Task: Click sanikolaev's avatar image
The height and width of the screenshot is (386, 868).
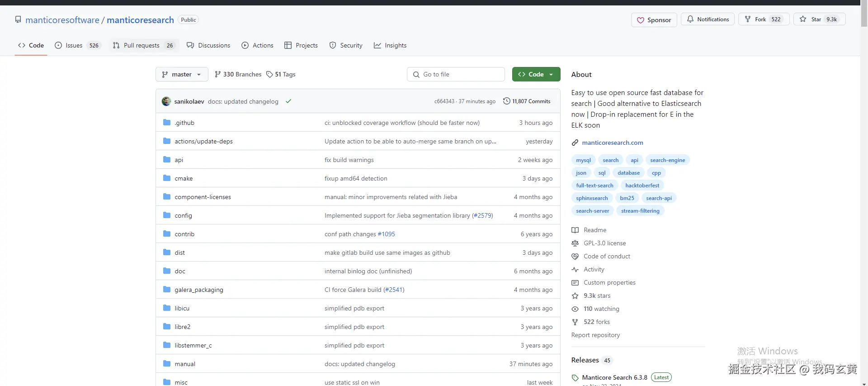Action: [x=166, y=101]
